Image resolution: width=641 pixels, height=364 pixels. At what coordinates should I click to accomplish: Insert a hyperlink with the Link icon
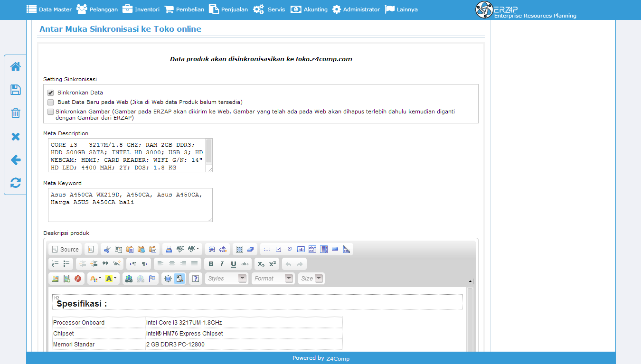click(129, 279)
